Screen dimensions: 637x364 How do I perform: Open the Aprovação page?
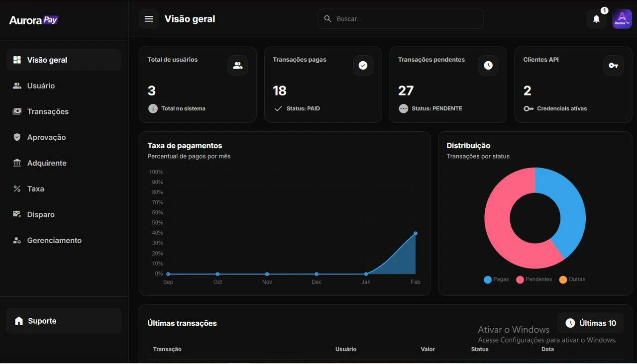46,137
